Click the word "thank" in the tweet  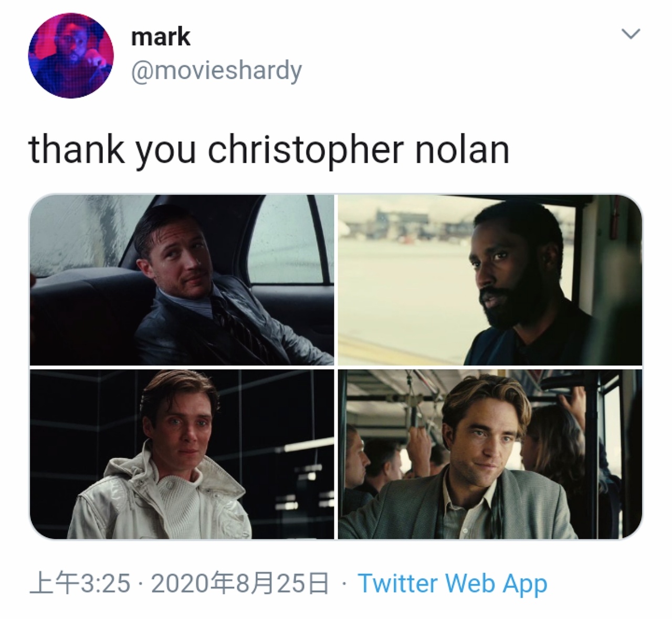click(77, 150)
